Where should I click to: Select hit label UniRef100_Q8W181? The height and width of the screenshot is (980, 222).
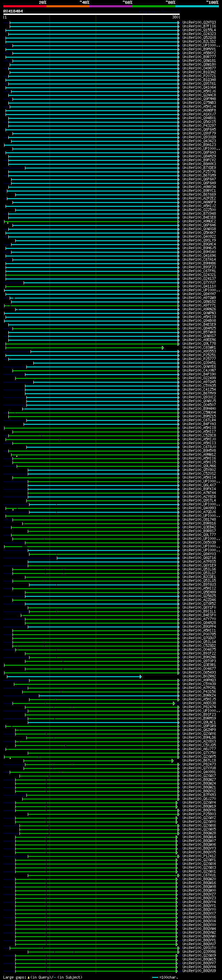point(199,60)
